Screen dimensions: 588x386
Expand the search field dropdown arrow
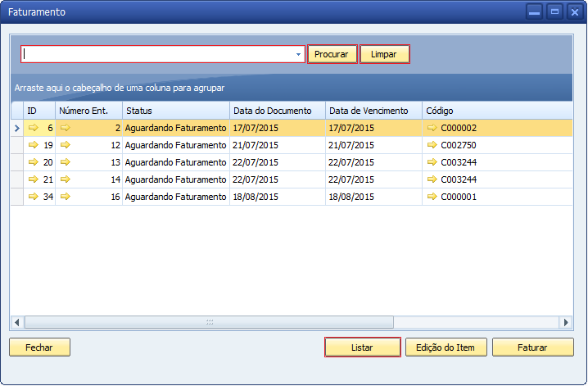pyautogui.click(x=298, y=54)
